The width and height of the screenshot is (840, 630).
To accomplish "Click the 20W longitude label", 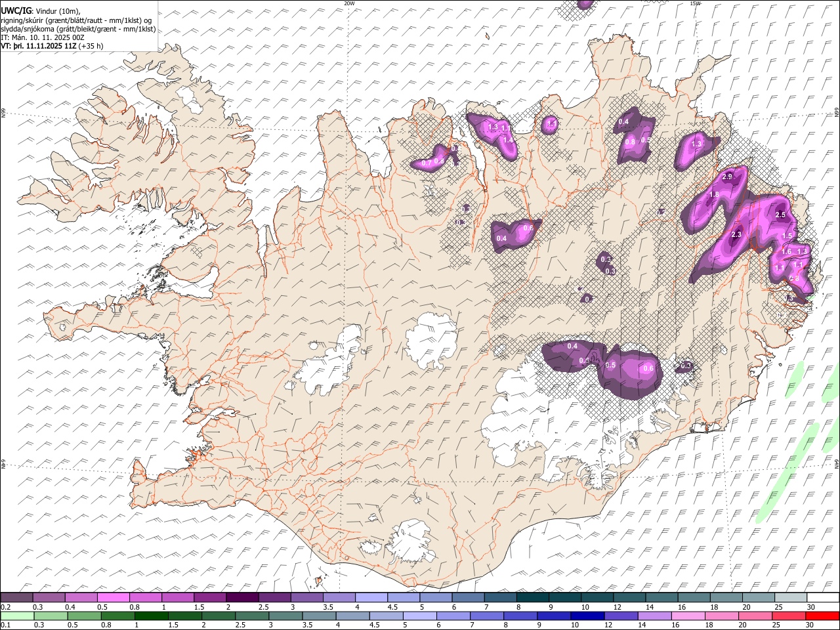I will click(349, 3).
